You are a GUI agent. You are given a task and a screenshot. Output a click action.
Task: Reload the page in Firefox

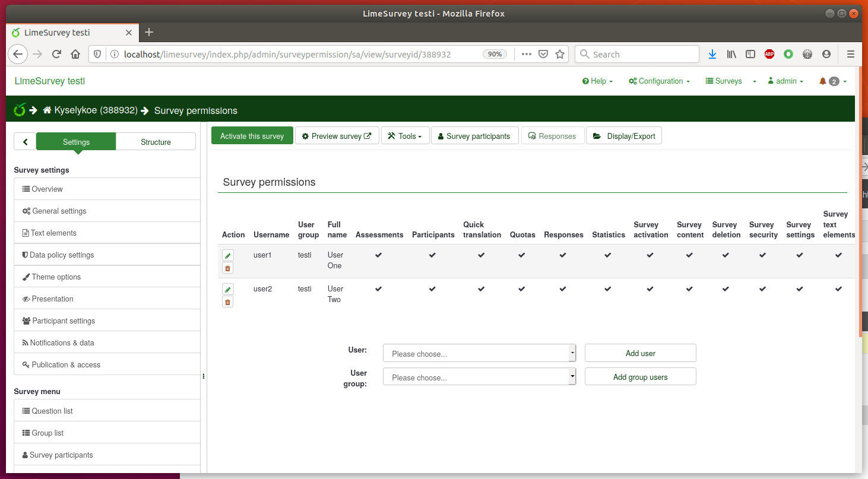point(57,54)
